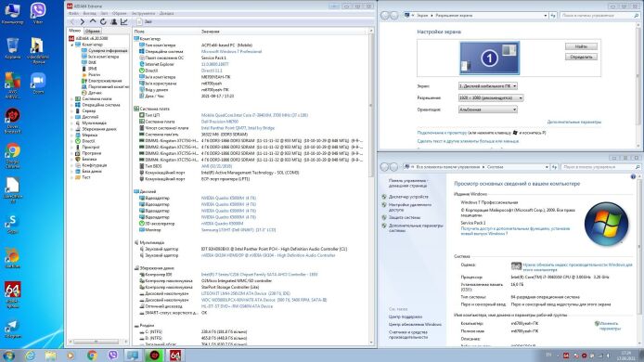The height and width of the screenshot is (362, 644).
Task: Open Microsoft Windows 7 Professional link
Action: click(231, 52)
